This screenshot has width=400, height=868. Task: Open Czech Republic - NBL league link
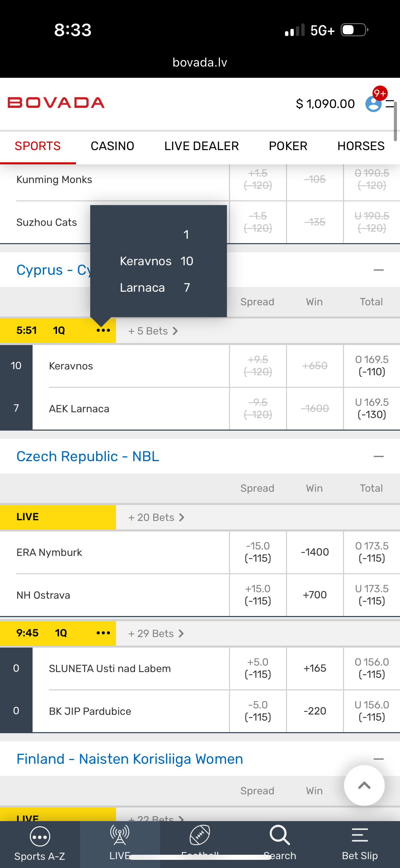coord(88,457)
